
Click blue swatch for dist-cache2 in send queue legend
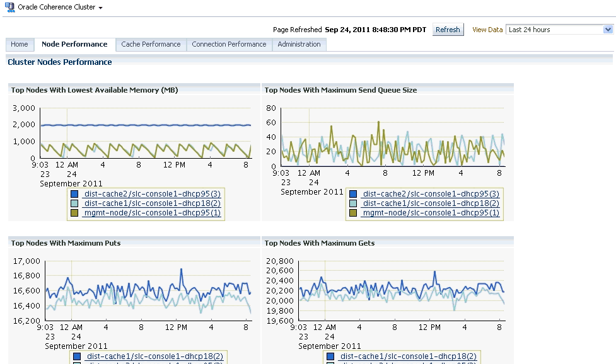(x=353, y=194)
